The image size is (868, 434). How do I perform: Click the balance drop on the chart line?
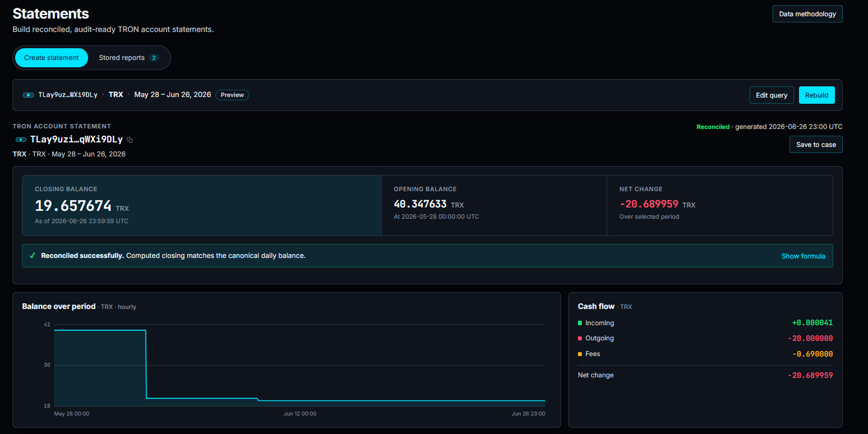point(146,364)
